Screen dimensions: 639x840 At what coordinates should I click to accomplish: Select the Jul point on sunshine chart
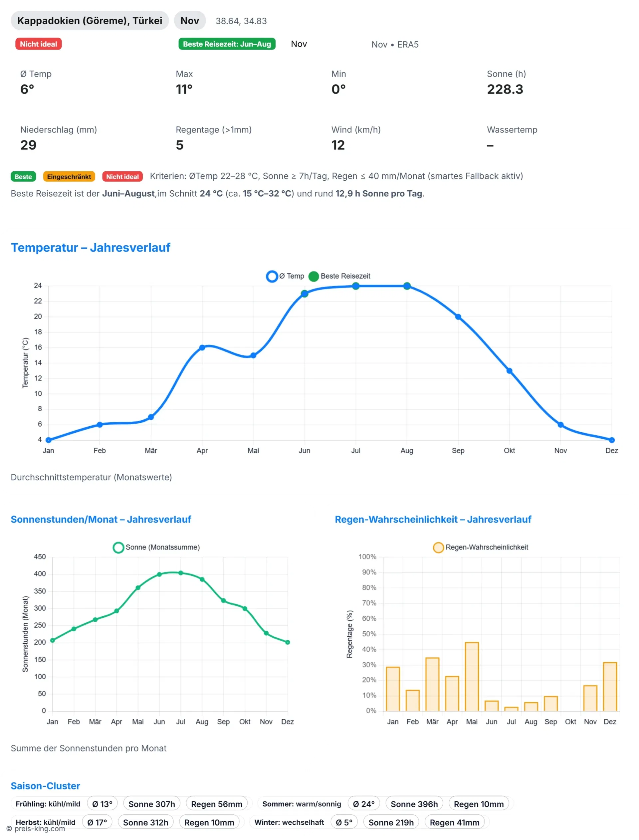tap(181, 573)
